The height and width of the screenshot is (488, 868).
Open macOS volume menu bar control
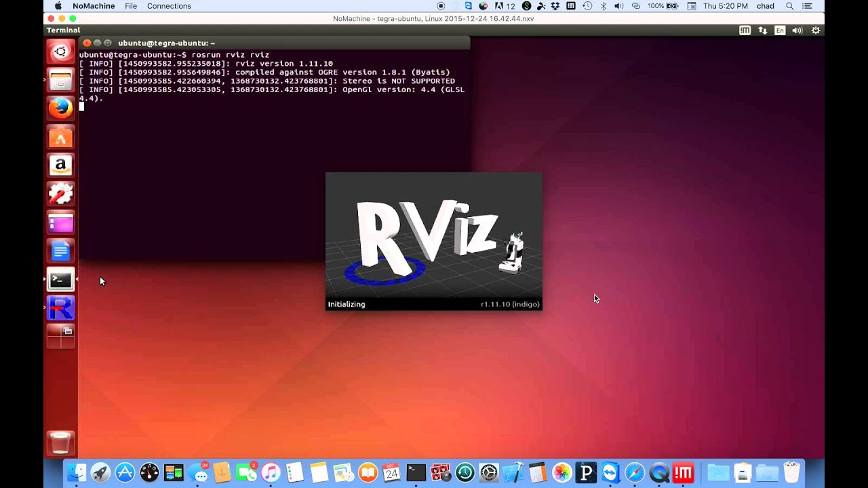tap(619, 6)
